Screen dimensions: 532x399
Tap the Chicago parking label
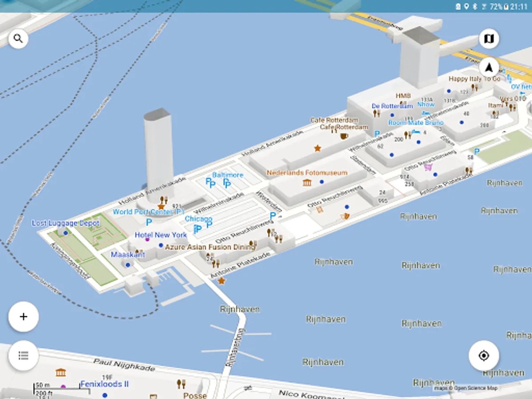pyautogui.click(x=199, y=219)
